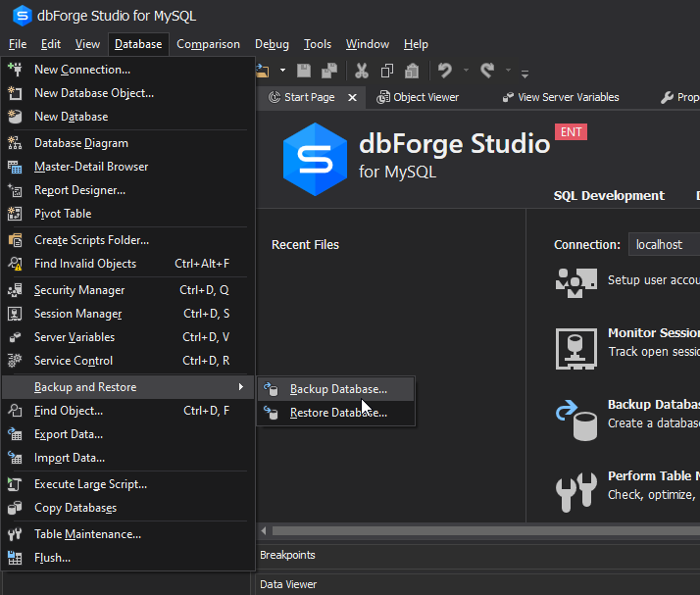
Task: Open the File menu
Action: [18, 44]
